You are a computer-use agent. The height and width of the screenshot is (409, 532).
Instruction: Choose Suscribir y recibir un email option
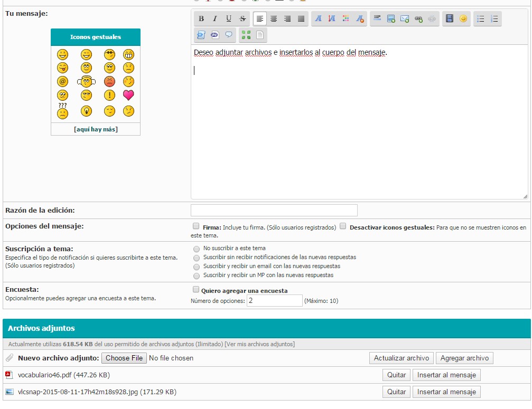click(x=197, y=267)
